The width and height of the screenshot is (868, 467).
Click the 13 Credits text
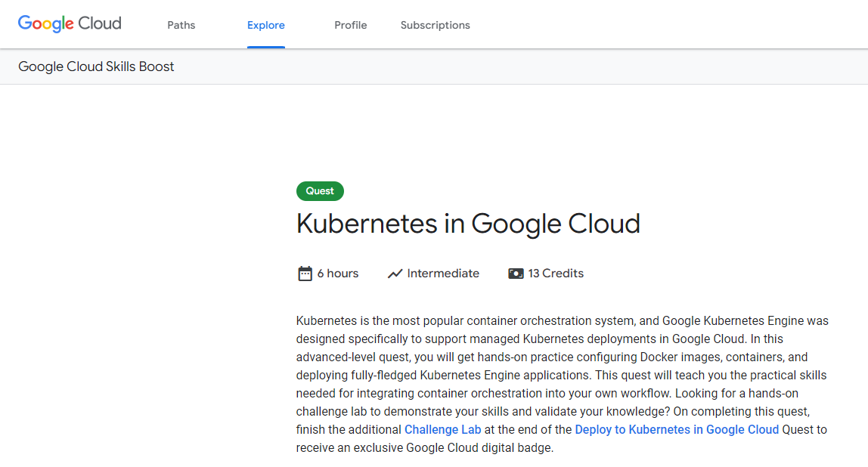[x=556, y=274]
